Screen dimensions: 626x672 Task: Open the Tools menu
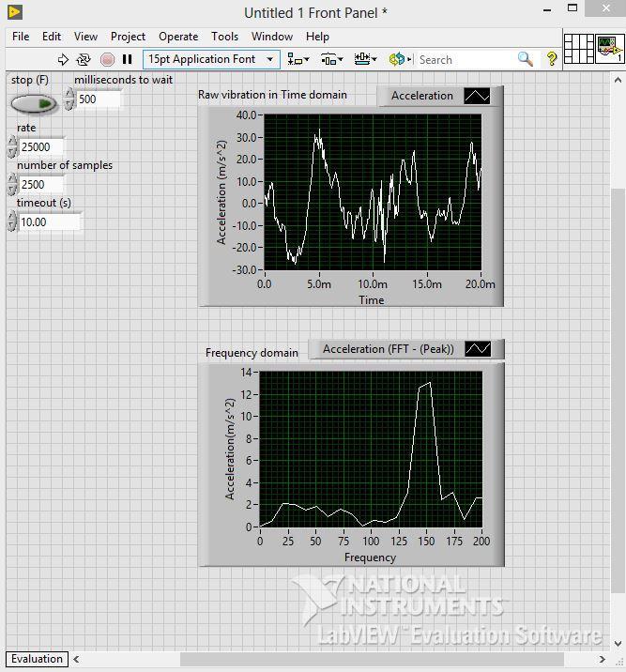224,37
